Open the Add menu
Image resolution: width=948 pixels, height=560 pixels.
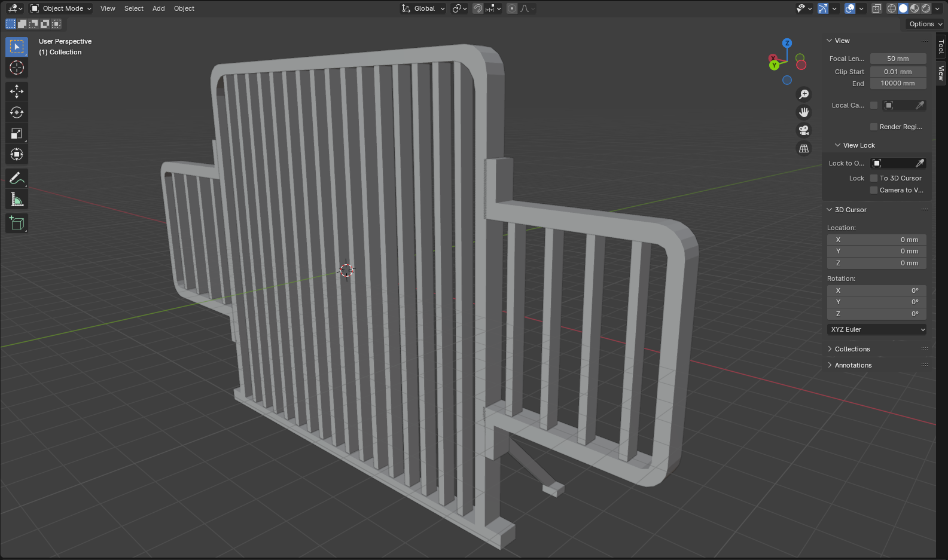tap(158, 8)
